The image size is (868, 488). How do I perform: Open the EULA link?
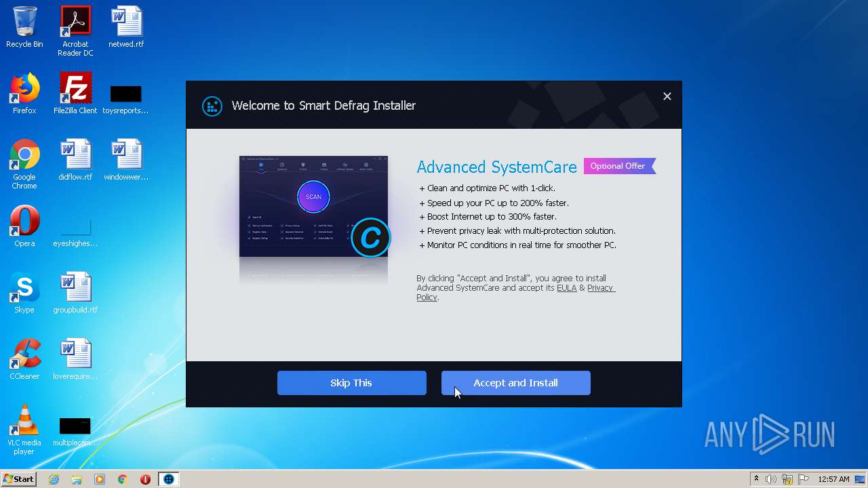tap(567, 288)
